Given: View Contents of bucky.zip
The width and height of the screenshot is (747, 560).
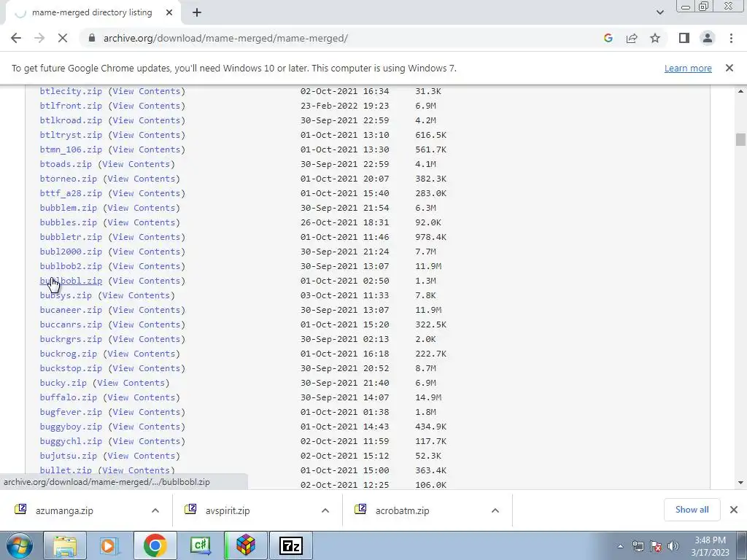Looking at the screenshot, I should 131,383.
